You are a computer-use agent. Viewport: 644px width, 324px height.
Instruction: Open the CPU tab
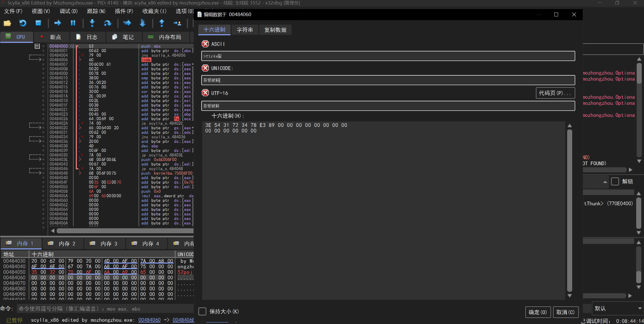[17, 37]
